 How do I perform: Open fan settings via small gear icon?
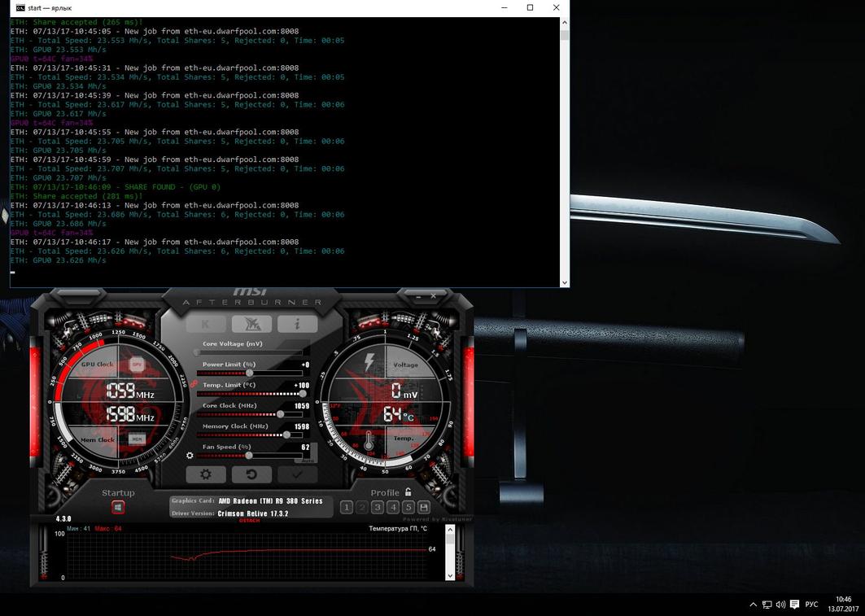tap(190, 456)
